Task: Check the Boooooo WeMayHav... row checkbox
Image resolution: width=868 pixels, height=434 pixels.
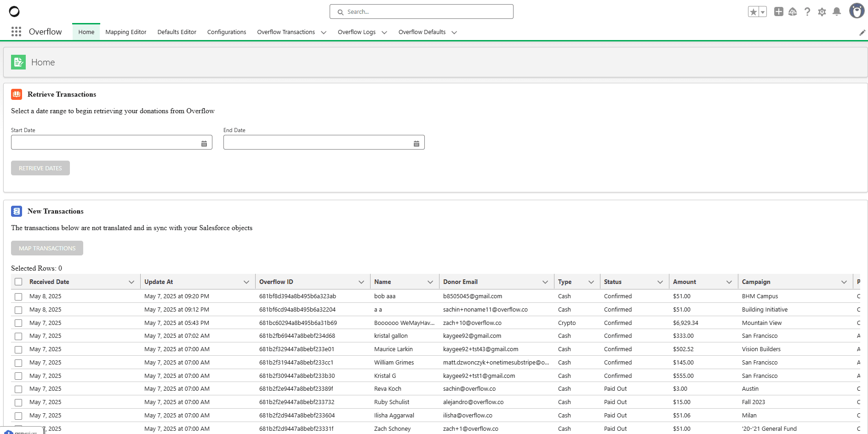Action: 18,323
